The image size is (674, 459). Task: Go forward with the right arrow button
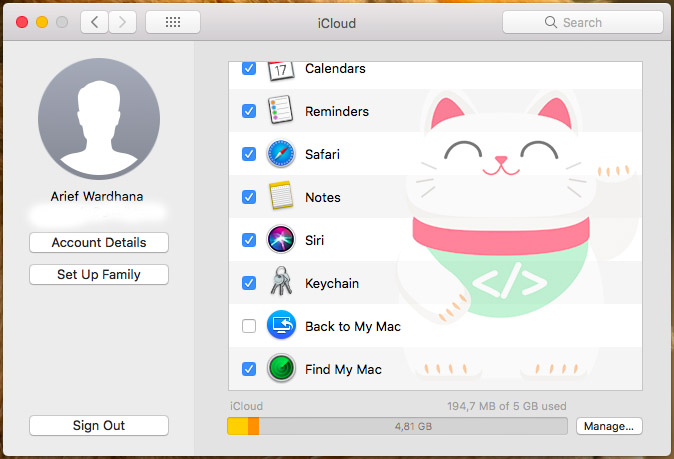click(x=123, y=22)
